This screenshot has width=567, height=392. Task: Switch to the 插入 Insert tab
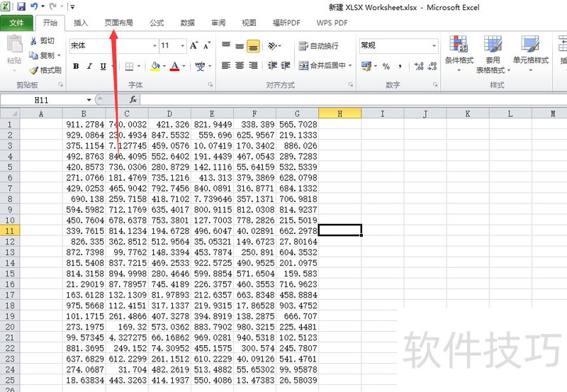(x=81, y=23)
